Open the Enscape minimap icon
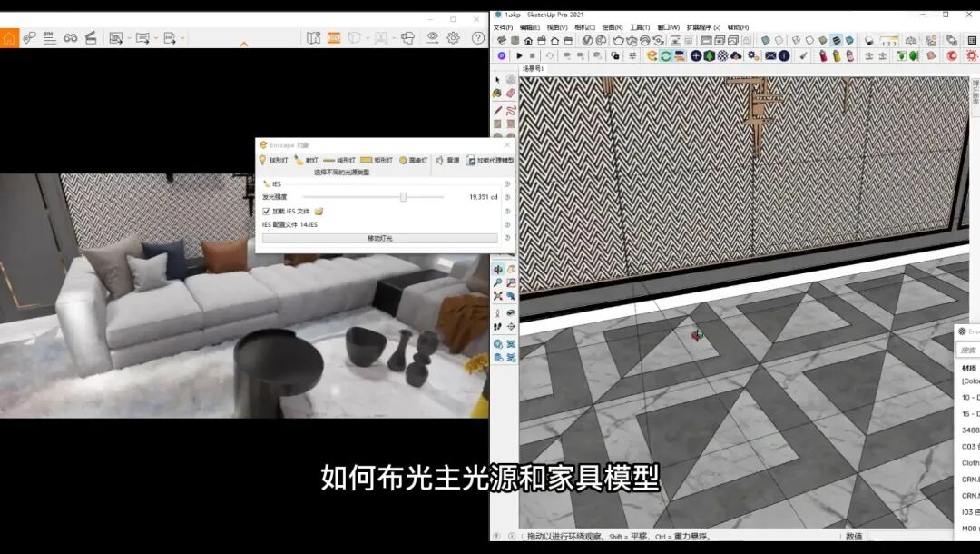 tap(314, 38)
